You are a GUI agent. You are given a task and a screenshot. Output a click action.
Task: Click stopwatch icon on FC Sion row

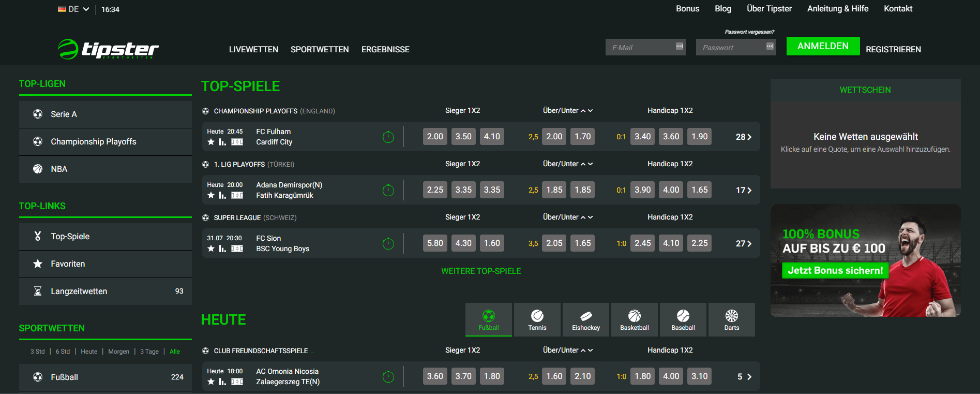[x=388, y=243]
